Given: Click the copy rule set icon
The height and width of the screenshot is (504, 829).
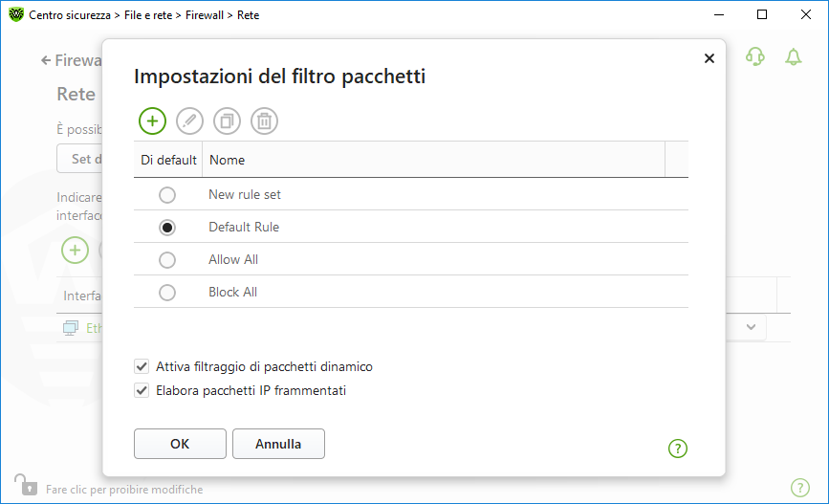Looking at the screenshot, I should [x=228, y=121].
